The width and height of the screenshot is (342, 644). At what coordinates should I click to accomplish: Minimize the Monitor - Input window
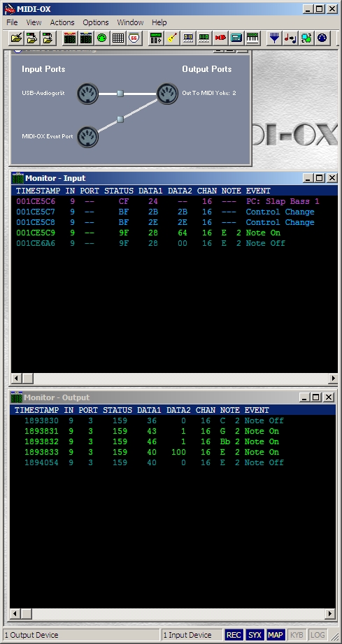pos(308,178)
